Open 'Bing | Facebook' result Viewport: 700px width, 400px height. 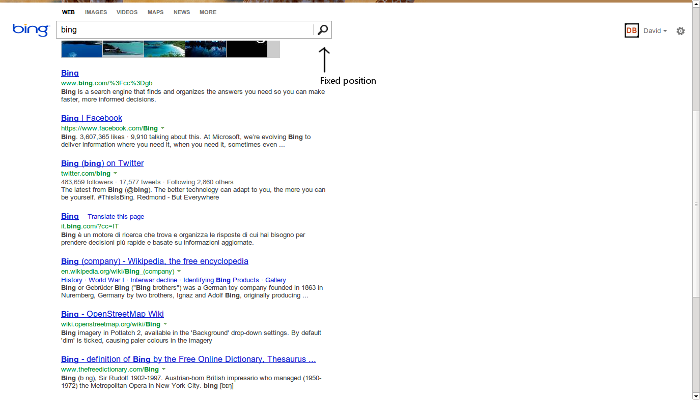click(x=92, y=118)
